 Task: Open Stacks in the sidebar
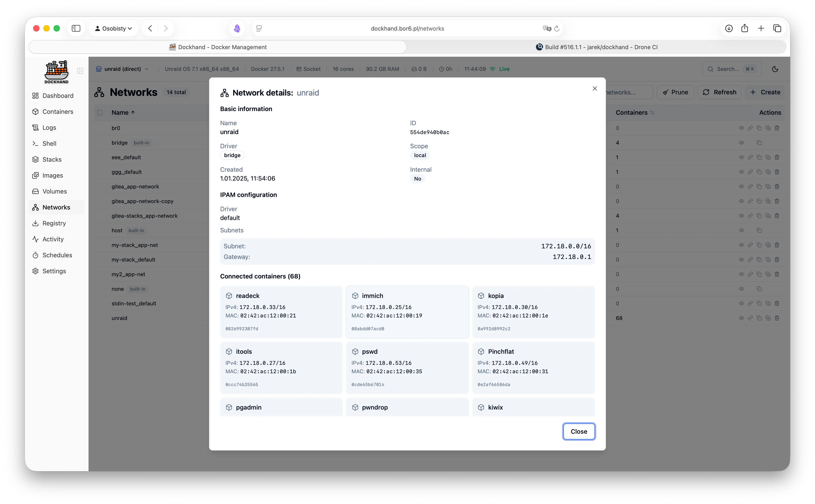[x=52, y=159]
